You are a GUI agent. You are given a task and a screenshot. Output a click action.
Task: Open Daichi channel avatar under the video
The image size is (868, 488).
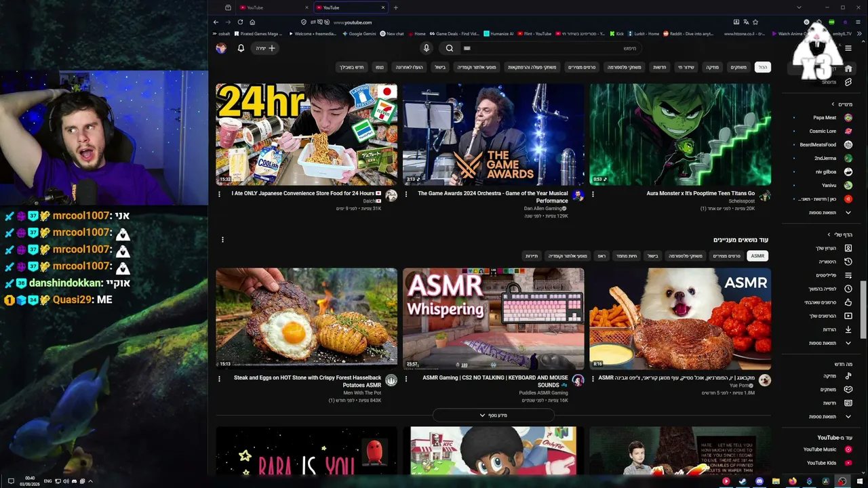tap(391, 196)
